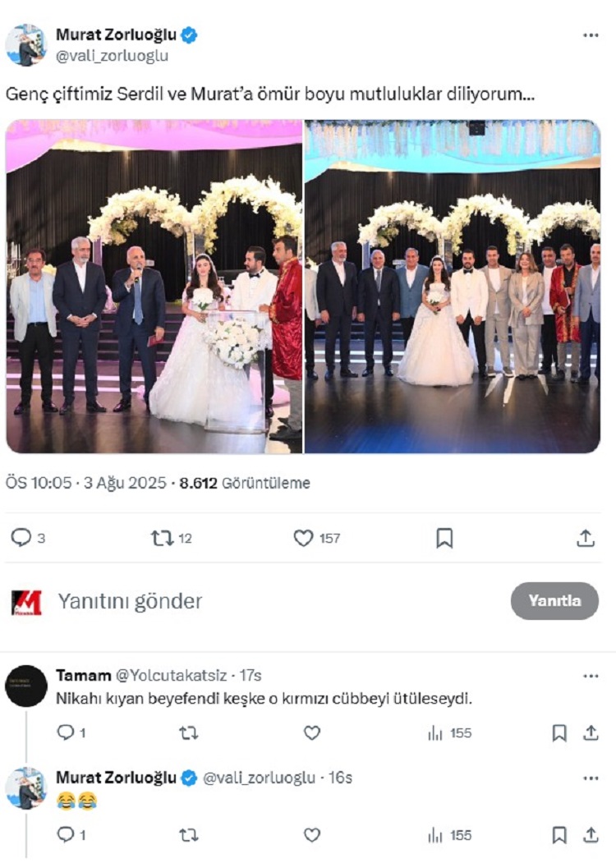
Task: Like Tamam's reply about the red robe
Action: 311,732
